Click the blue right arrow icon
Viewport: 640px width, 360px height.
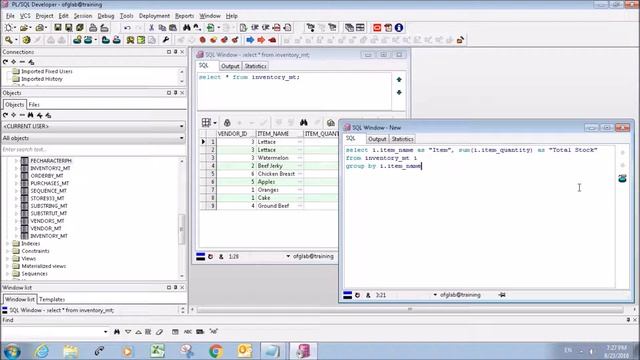pyautogui.click(x=250, y=40)
